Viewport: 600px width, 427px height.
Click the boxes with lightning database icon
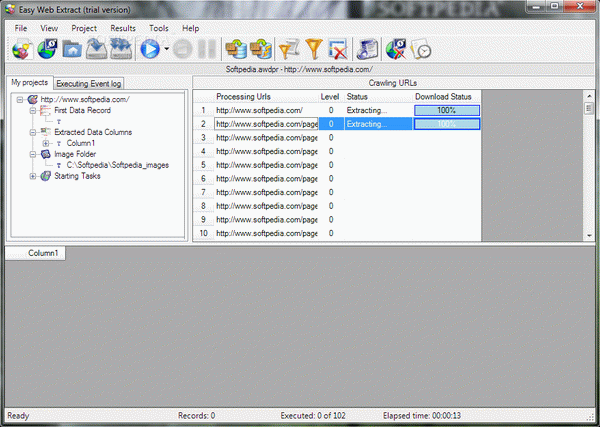(261, 49)
